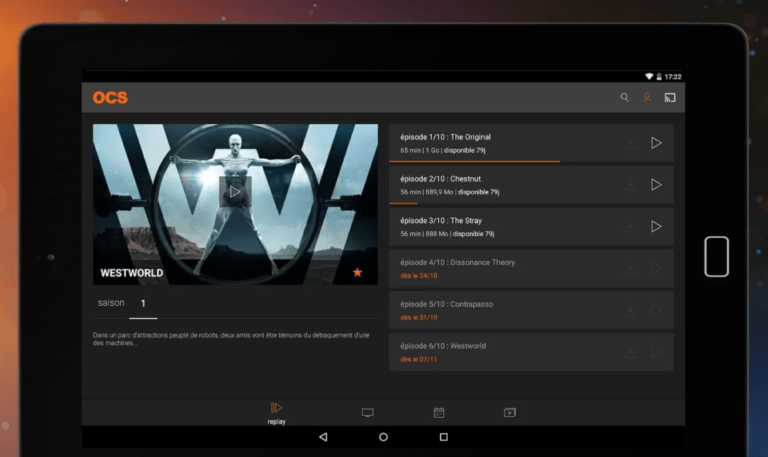The image size is (768, 457).
Task: Open the calendar schedule icon
Action: click(439, 413)
